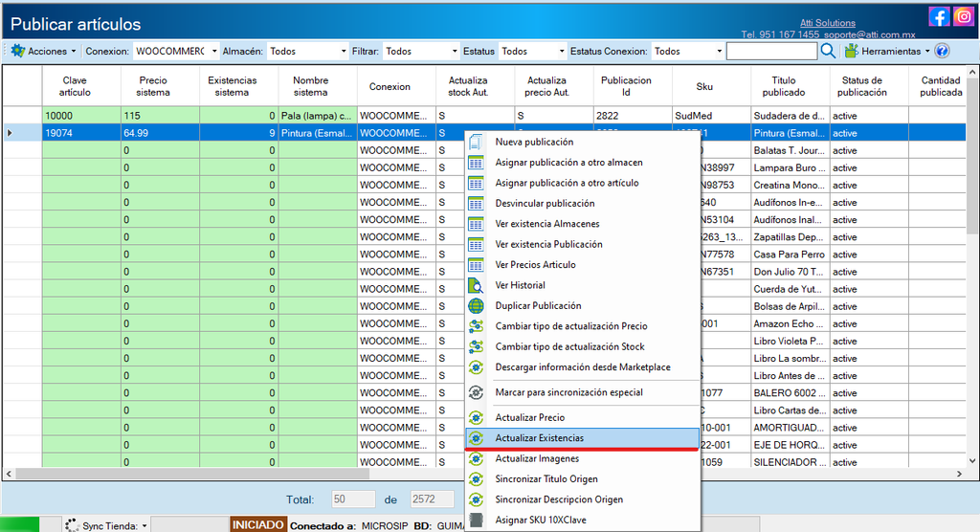
Task: Click icon beside Nueva publicación
Action: pyautogui.click(x=476, y=142)
